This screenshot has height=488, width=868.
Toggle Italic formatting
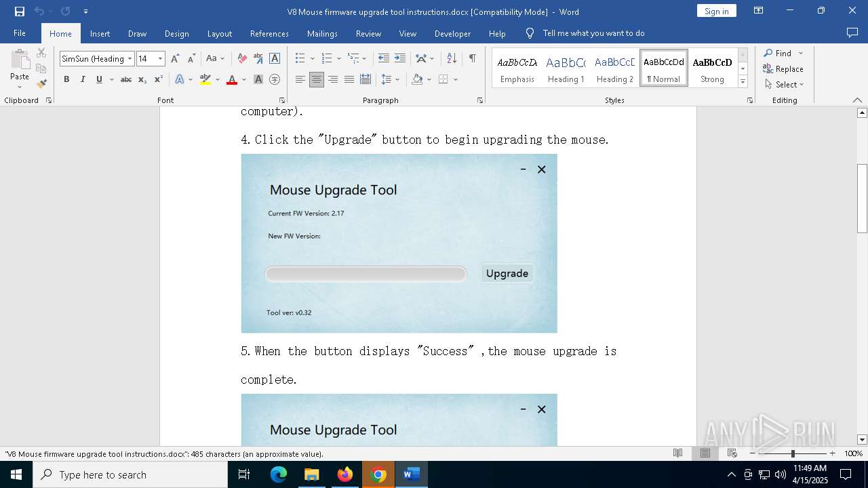pos(83,79)
